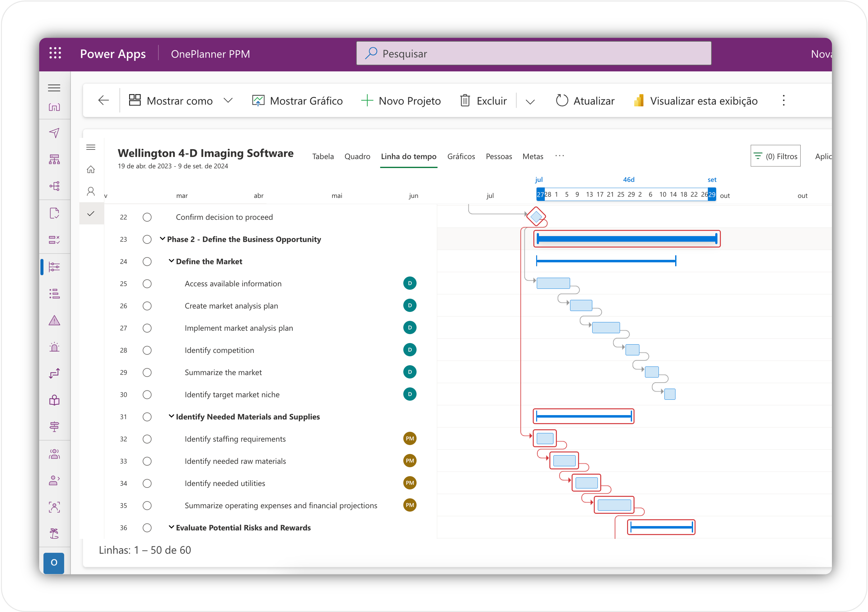Toggle completion circle for Identify needed utilities
The height and width of the screenshot is (612, 868).
[x=147, y=483]
